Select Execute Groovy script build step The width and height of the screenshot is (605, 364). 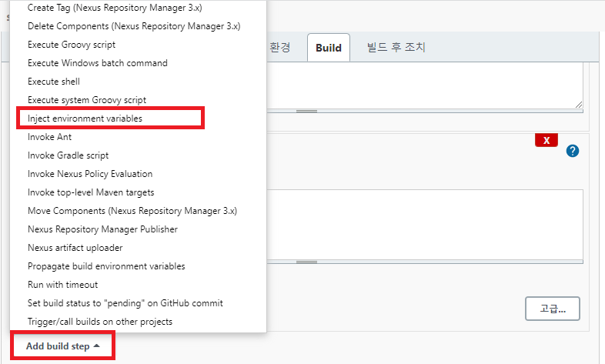click(x=72, y=45)
